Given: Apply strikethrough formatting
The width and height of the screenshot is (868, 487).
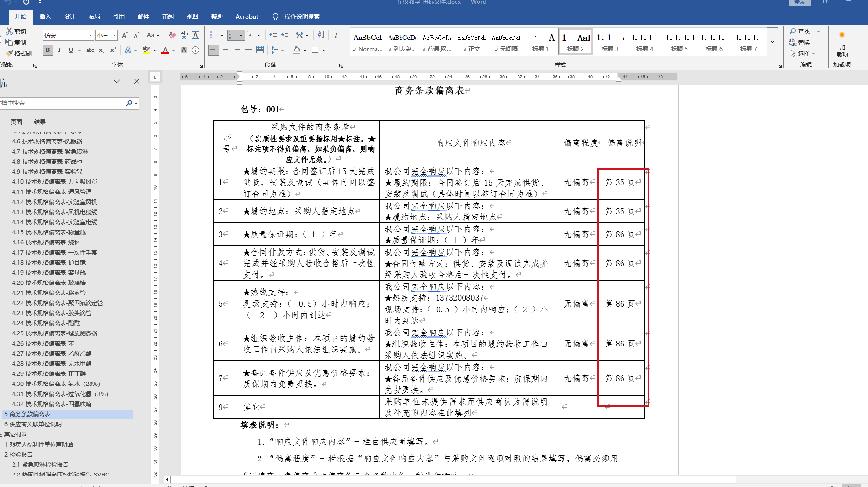Looking at the screenshot, I should [90, 50].
